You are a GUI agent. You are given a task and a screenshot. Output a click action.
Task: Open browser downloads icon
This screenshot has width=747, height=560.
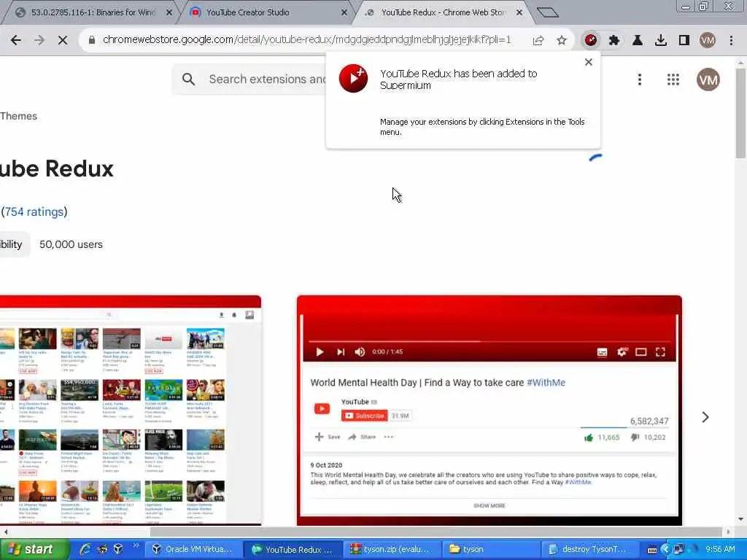(661, 41)
